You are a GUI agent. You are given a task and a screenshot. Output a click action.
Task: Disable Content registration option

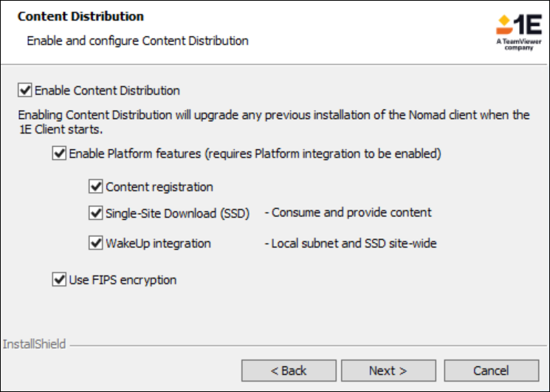tap(95, 187)
